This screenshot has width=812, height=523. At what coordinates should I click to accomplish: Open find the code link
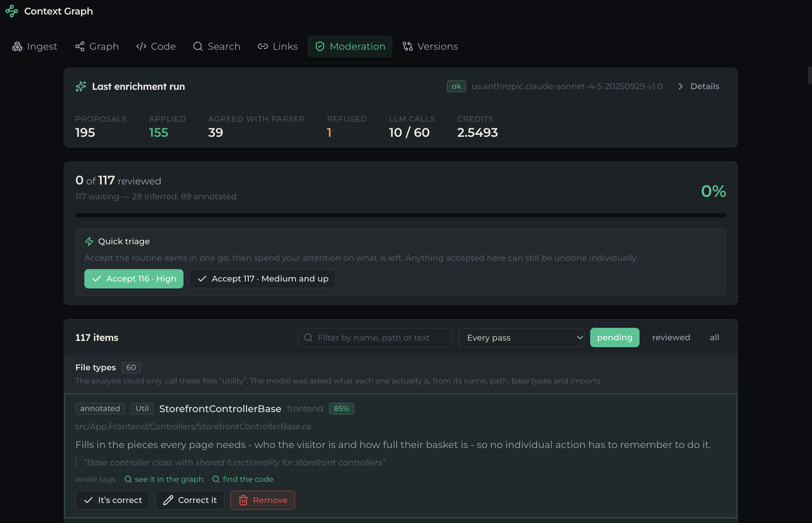click(x=243, y=479)
